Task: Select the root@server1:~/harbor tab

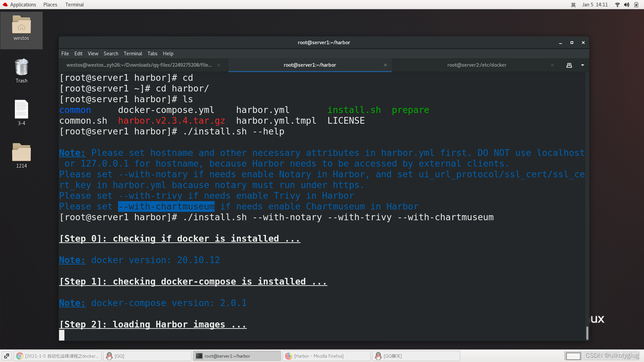Action: tap(310, 65)
